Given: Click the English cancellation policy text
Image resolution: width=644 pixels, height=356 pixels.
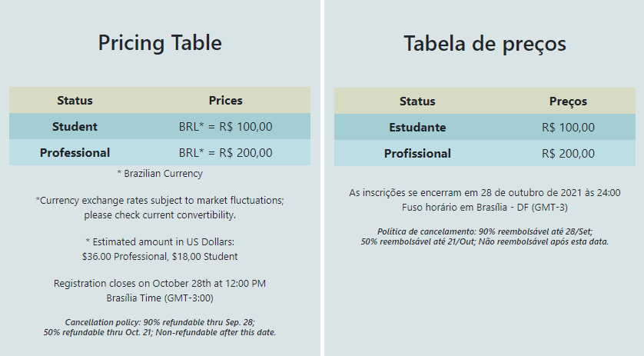Looking at the screenshot, I should (x=160, y=328).
